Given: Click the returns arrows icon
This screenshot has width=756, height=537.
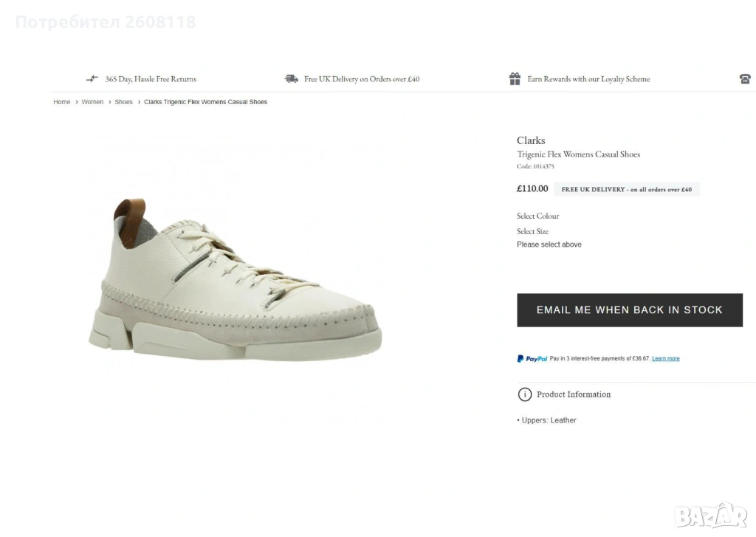Looking at the screenshot, I should coord(92,79).
